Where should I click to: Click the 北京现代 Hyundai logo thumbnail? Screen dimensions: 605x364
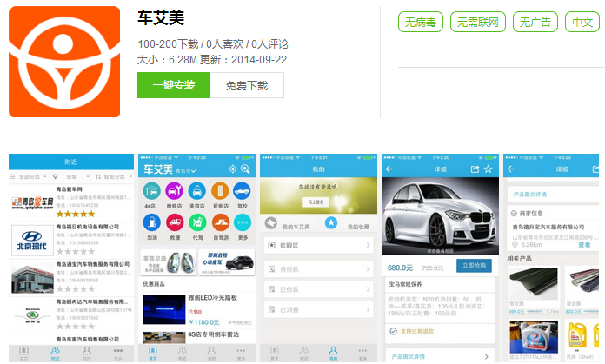tap(32, 241)
